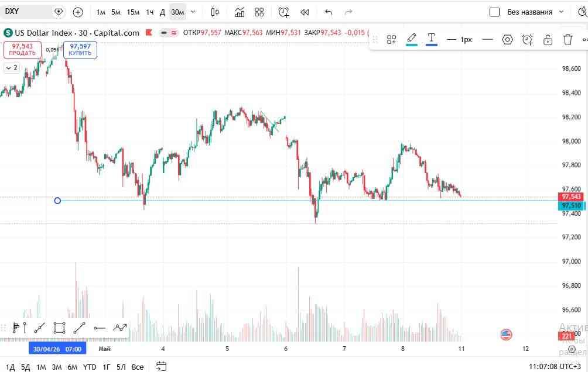This screenshot has height=372, width=588.
Task: Set the chart range to Все
Action: [x=138, y=367]
